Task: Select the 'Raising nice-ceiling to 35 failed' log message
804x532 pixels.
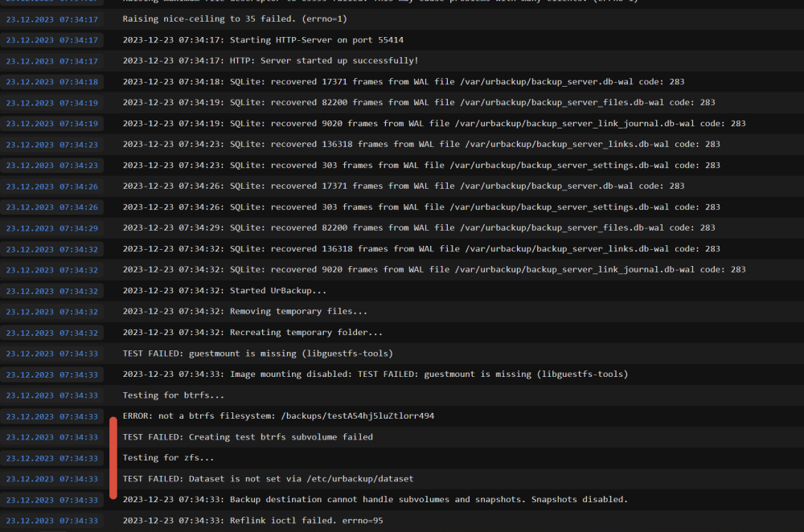Action: tap(234, 19)
